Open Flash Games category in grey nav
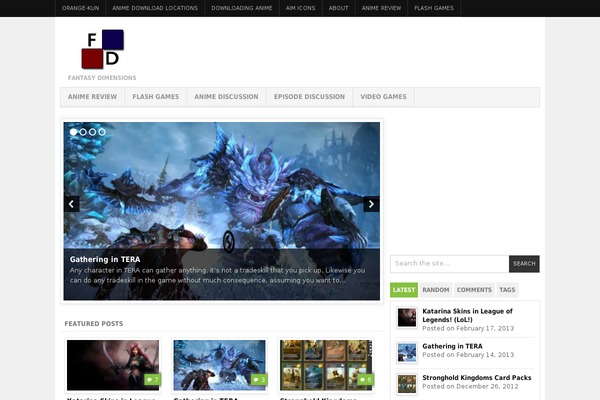Screen dimensions: 600x400 pyautogui.click(x=156, y=97)
